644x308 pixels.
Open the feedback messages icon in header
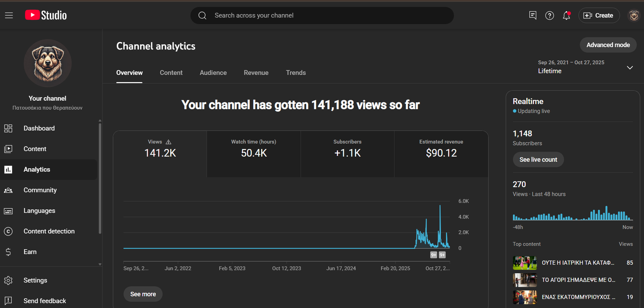pyautogui.click(x=533, y=15)
